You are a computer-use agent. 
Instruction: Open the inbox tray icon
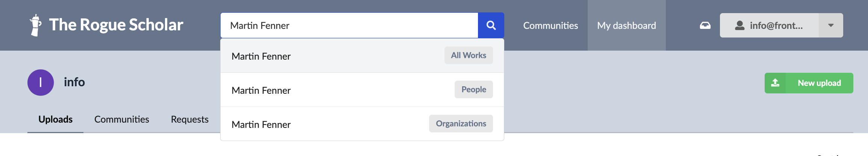coord(705,25)
